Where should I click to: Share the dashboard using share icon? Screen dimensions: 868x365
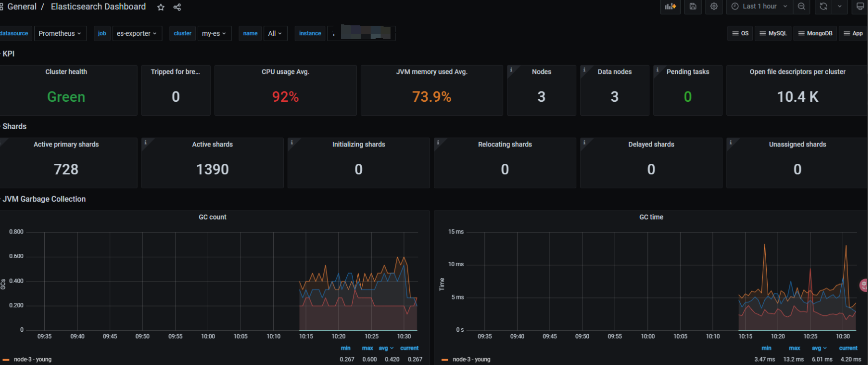tap(177, 7)
